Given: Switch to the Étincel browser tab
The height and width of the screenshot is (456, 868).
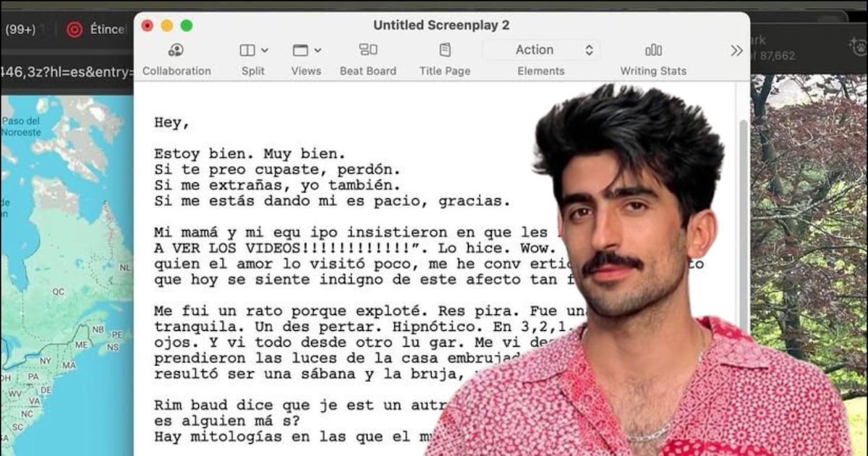Looking at the screenshot, I should [x=107, y=30].
